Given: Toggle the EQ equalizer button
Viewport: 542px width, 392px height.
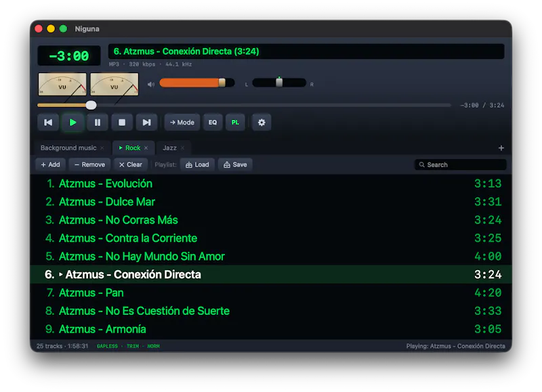Looking at the screenshot, I should tap(213, 123).
